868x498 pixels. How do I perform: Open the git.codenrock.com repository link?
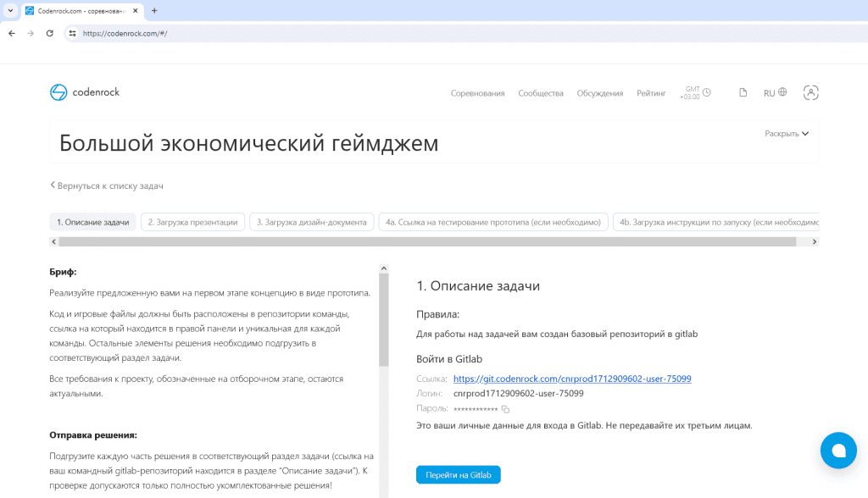pyautogui.click(x=572, y=379)
